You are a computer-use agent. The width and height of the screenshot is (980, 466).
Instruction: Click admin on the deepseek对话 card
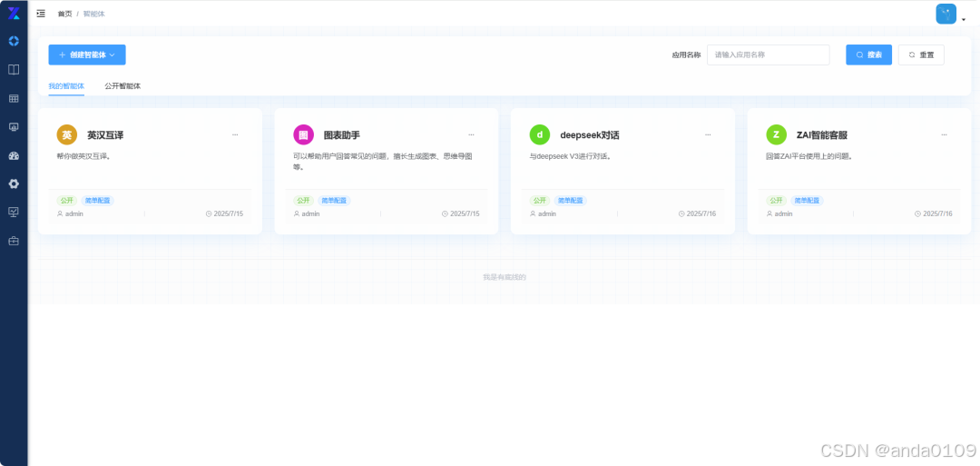pos(547,213)
